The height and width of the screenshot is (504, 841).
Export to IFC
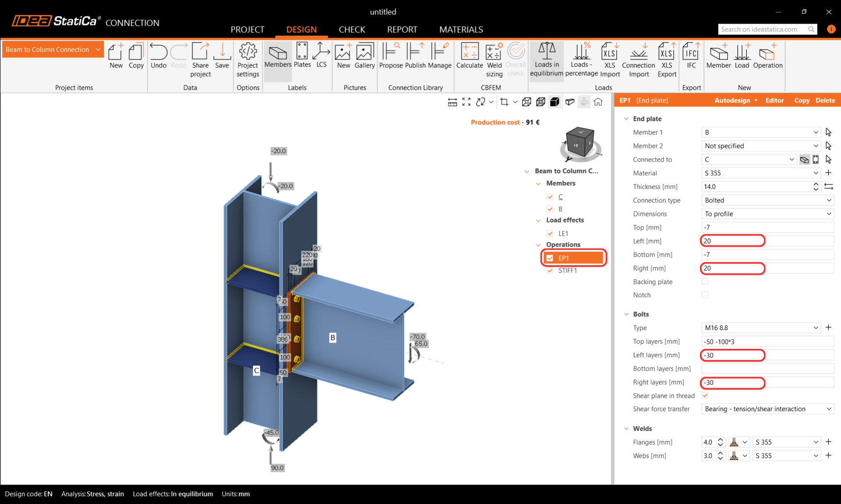coord(691,56)
